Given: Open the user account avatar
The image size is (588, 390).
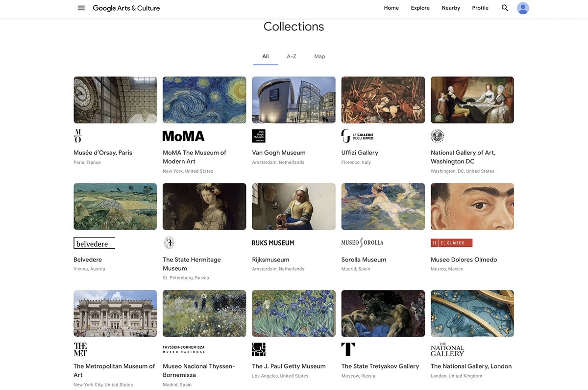Looking at the screenshot, I should coord(523,8).
